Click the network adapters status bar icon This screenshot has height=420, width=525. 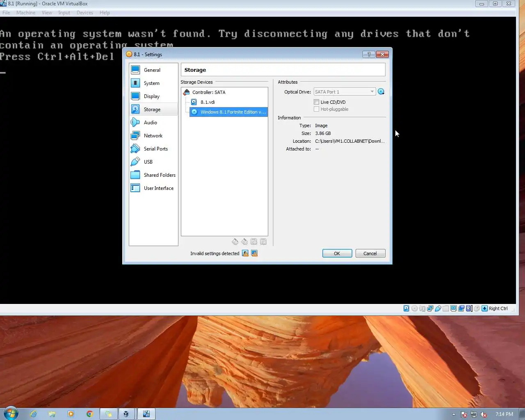430,308
